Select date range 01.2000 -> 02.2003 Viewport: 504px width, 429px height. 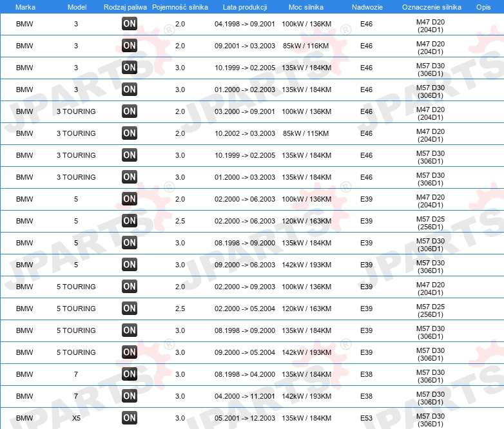coord(245,90)
